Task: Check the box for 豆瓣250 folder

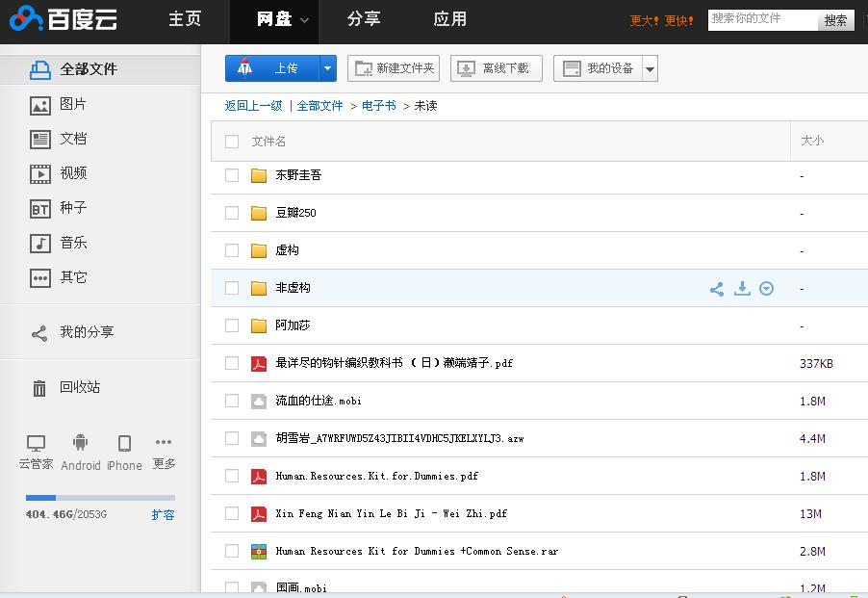Action: tap(232, 213)
